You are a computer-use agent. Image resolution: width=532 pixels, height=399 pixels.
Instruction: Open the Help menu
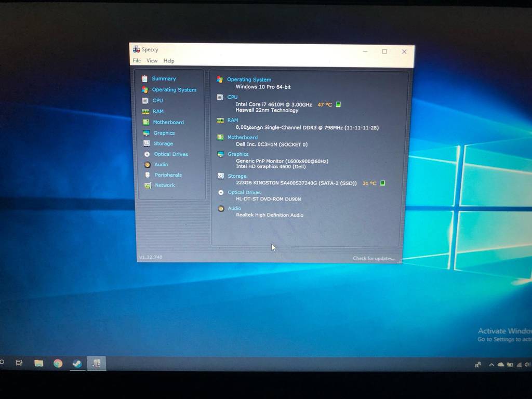pyautogui.click(x=169, y=61)
